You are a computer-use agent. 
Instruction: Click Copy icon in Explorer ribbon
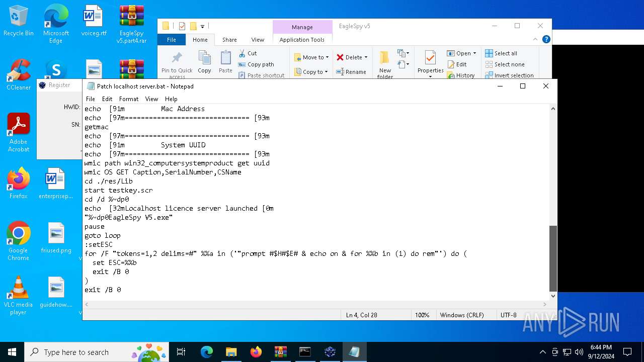pos(204,62)
